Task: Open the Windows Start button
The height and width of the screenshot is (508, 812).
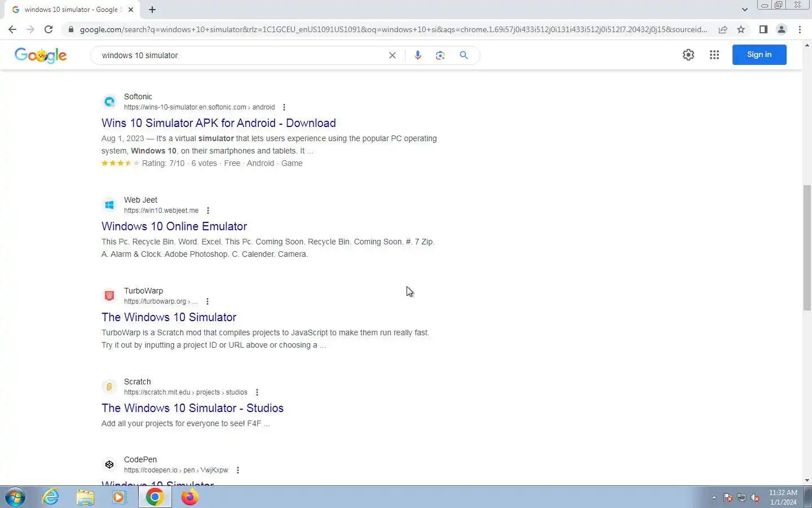Action: coord(15,497)
